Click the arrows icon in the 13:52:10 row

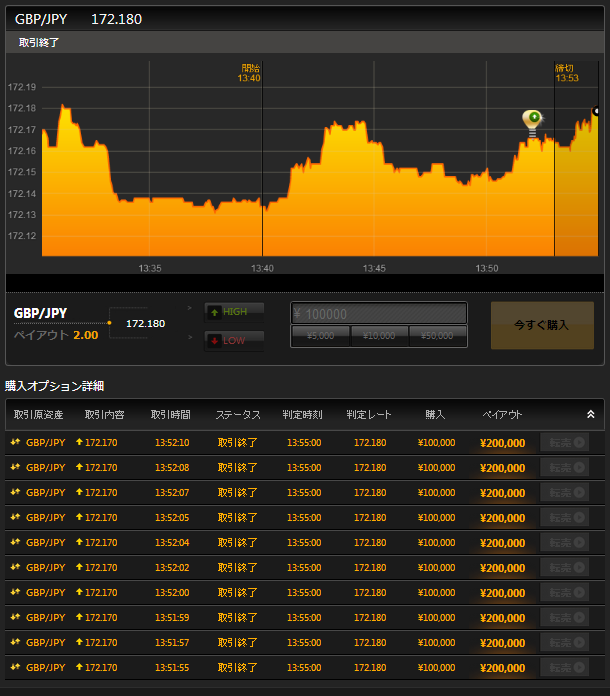[16, 442]
